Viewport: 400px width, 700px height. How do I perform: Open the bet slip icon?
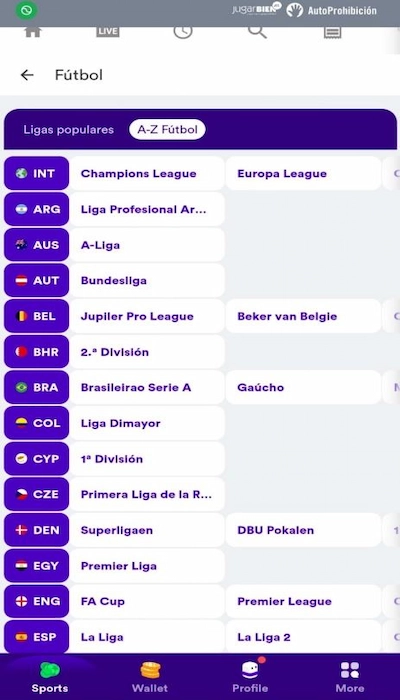333,32
